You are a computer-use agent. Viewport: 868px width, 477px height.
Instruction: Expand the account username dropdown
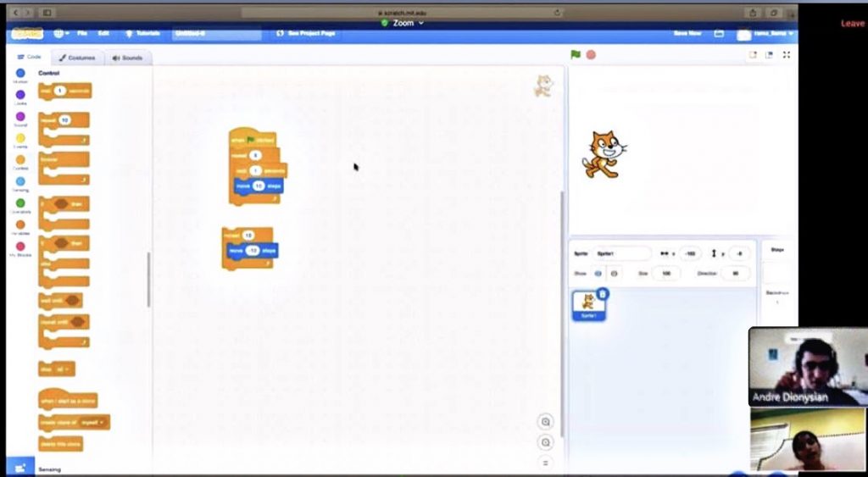tap(767, 33)
